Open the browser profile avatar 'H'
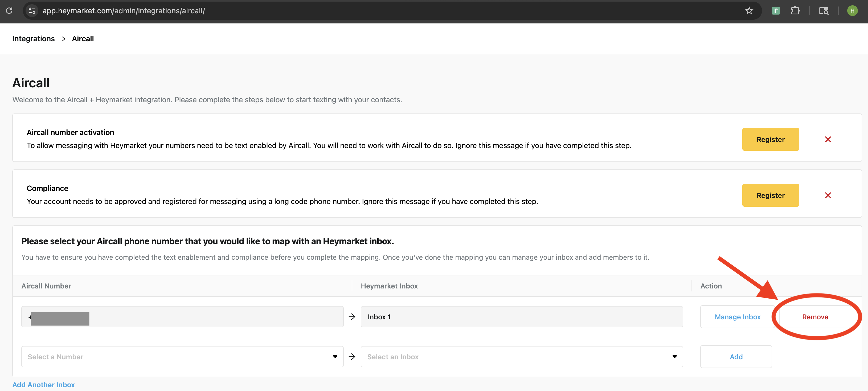The width and height of the screenshot is (868, 391). [852, 10]
